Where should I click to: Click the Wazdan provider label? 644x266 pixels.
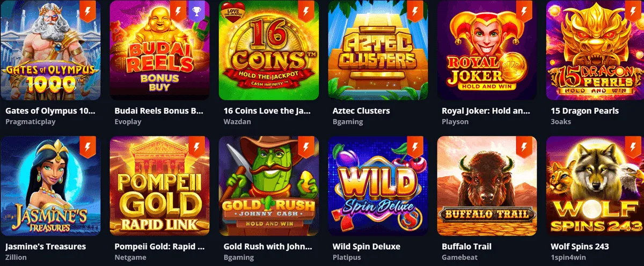pyautogui.click(x=236, y=121)
